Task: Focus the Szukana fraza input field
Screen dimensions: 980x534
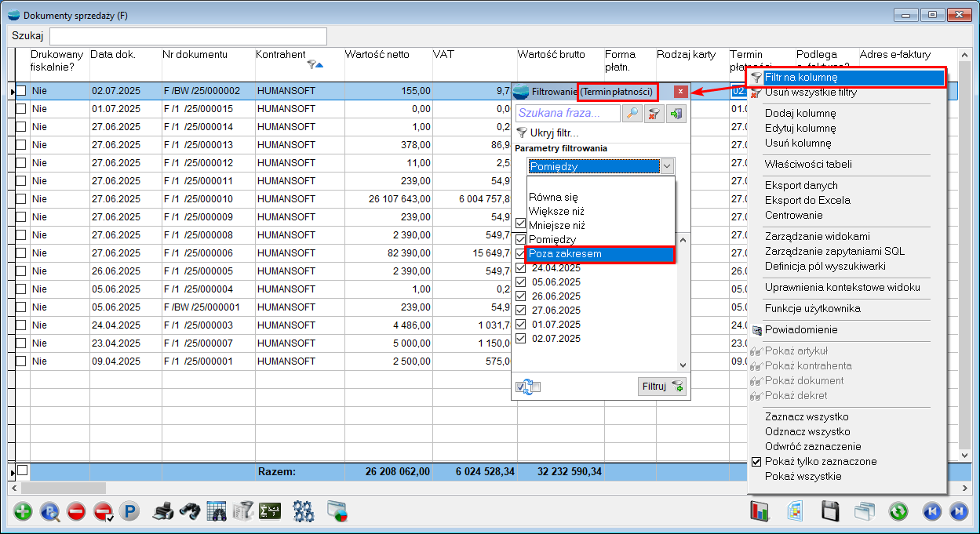Action: point(567,114)
